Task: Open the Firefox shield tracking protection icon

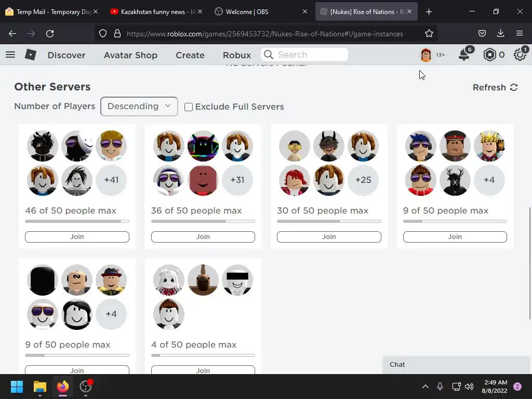Action: click(x=103, y=34)
